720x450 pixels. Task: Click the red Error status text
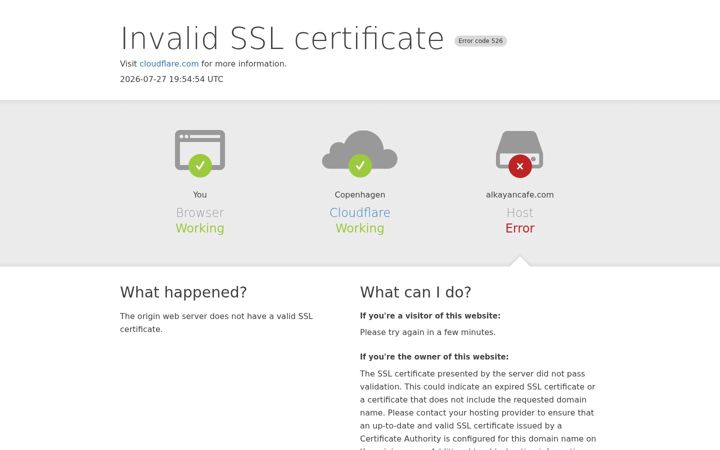(520, 228)
